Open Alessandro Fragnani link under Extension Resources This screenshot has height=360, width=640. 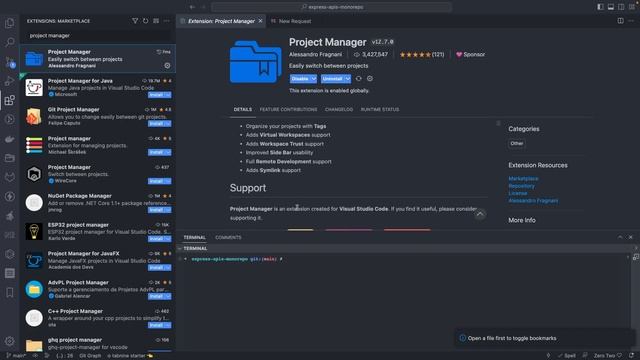tap(533, 200)
